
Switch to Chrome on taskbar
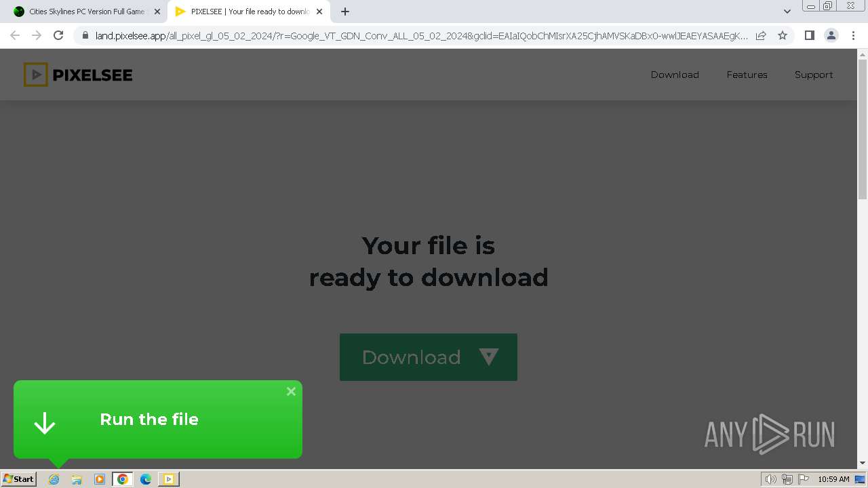pyautogui.click(x=123, y=479)
